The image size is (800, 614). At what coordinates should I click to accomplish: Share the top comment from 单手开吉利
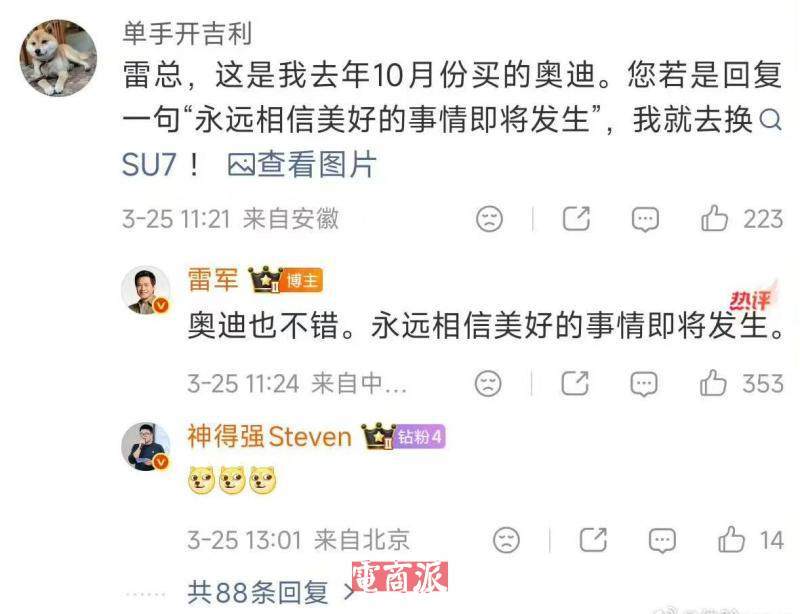tap(577, 218)
